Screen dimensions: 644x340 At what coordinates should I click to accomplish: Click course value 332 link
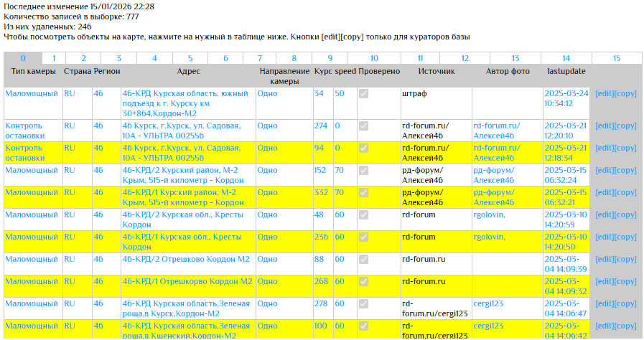320,192
